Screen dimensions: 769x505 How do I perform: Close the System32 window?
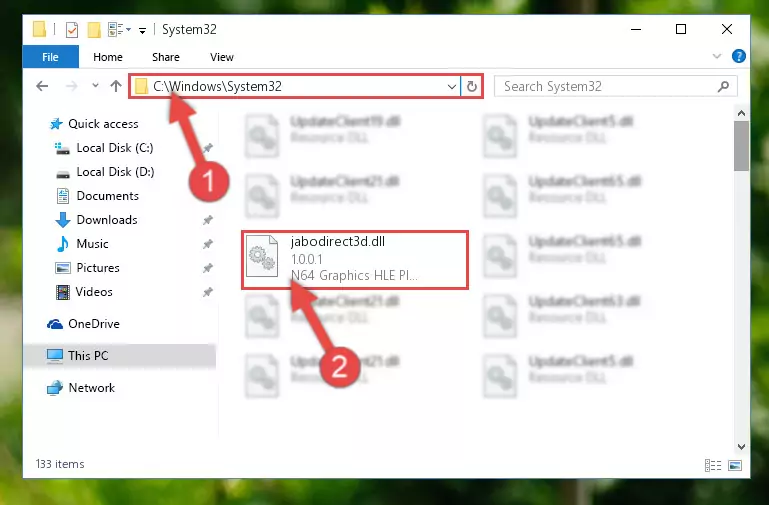(727, 29)
